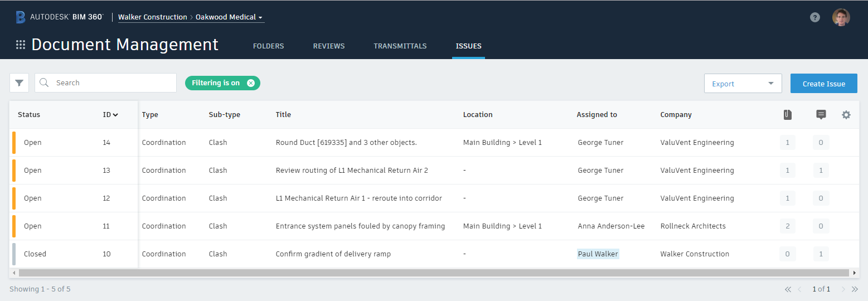
Task: Click the Company column header
Action: point(676,115)
